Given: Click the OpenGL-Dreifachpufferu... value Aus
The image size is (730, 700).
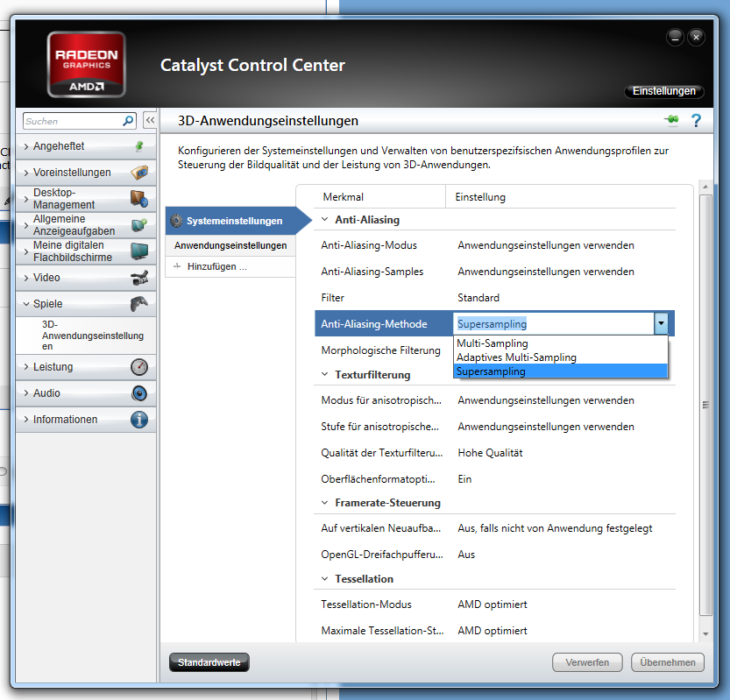Looking at the screenshot, I should [x=466, y=555].
